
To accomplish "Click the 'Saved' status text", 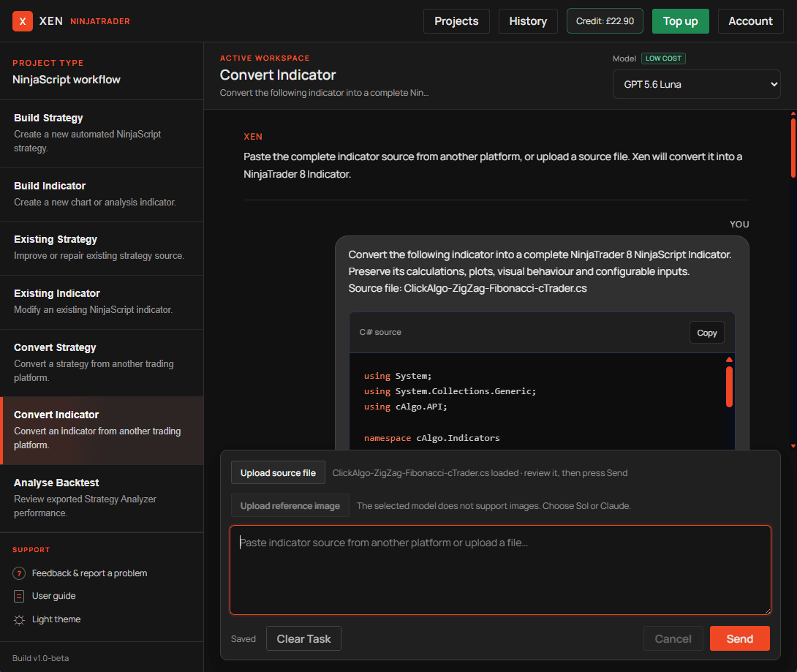I will (243, 639).
